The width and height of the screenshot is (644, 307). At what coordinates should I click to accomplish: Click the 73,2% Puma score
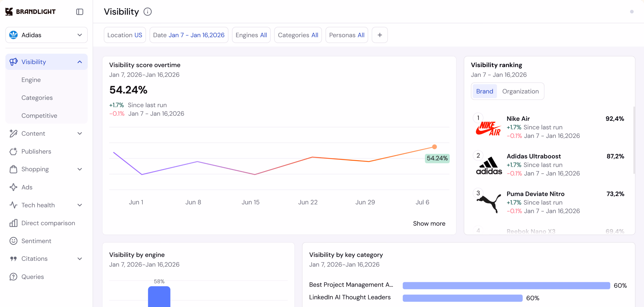[615, 194]
